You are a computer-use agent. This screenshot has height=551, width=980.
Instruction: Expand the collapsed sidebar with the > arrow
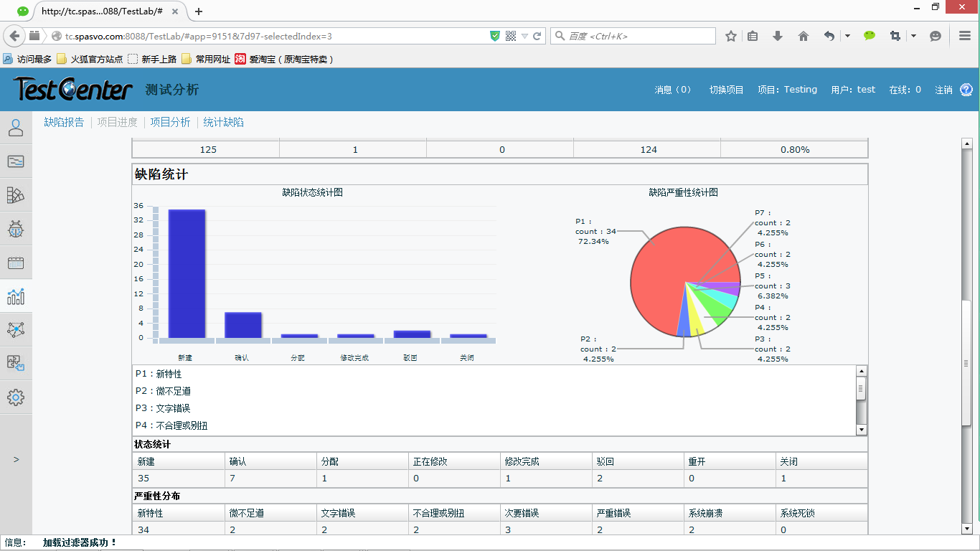click(16, 459)
